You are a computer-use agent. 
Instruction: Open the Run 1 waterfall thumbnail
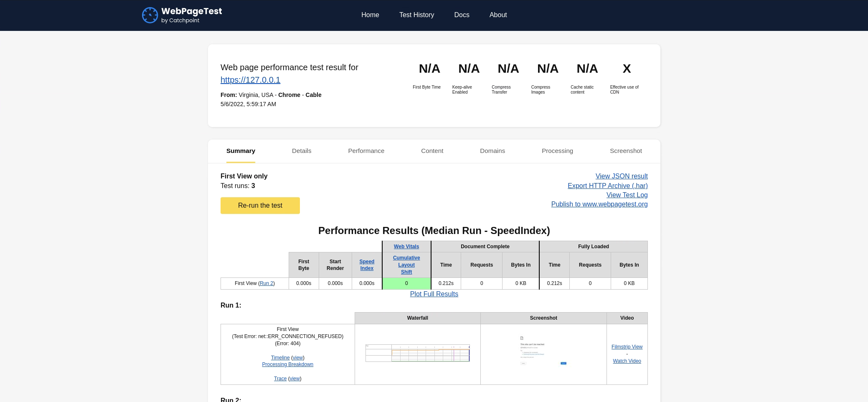(x=418, y=353)
